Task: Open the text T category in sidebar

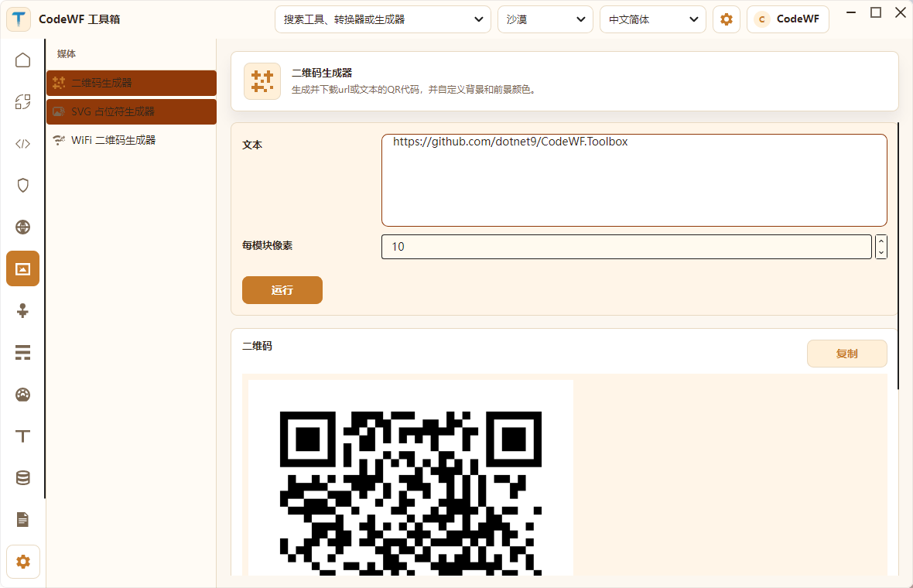Action: pyautogui.click(x=22, y=436)
